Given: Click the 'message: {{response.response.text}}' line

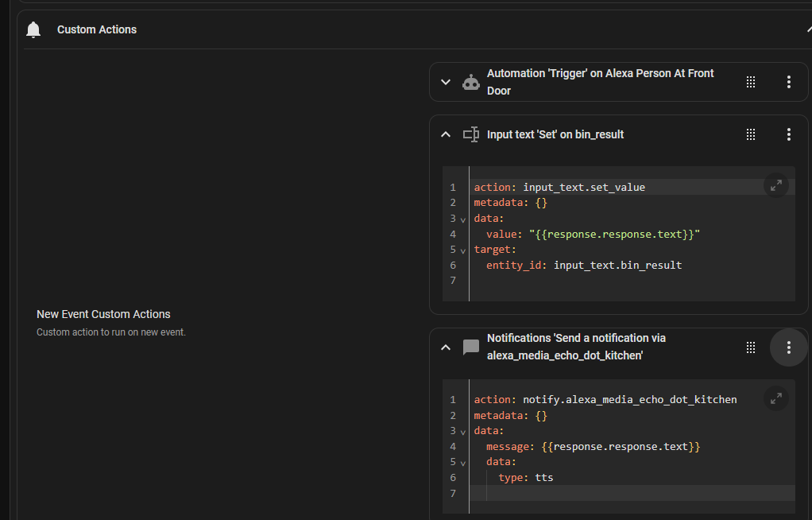Looking at the screenshot, I should 593,447.
